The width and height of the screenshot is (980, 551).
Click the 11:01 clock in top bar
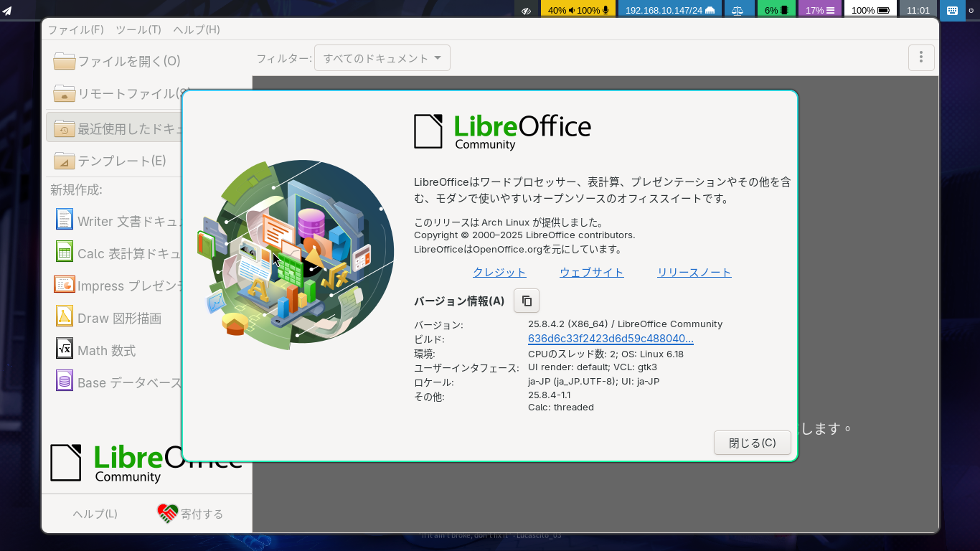(x=918, y=10)
